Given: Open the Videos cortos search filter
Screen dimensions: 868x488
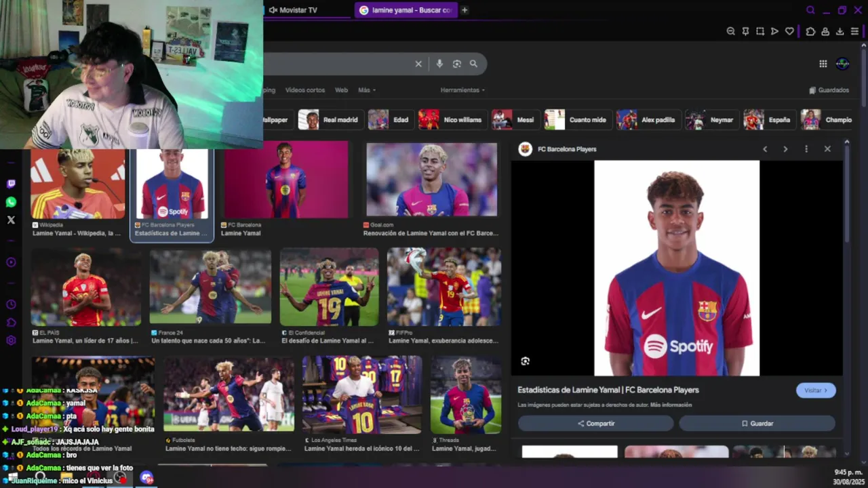Looking at the screenshot, I should click(304, 90).
